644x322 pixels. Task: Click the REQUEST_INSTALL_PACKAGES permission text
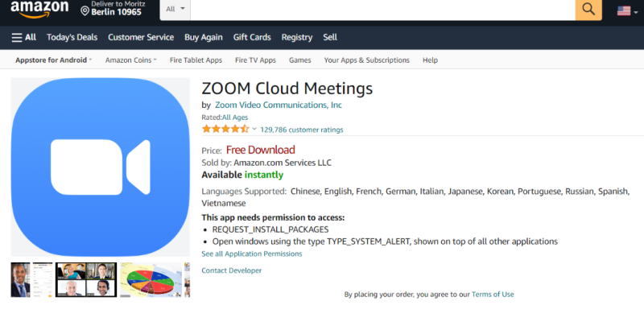(x=270, y=229)
